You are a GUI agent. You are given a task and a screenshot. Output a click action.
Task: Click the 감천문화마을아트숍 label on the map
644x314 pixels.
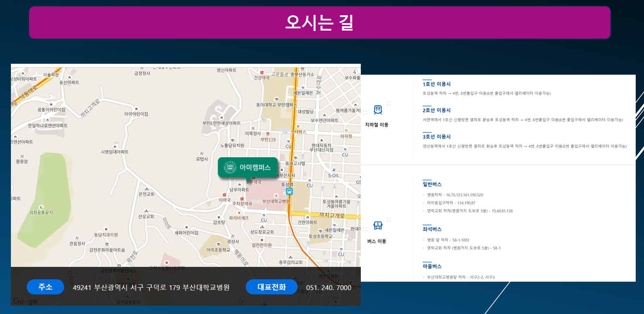[x=107, y=250]
